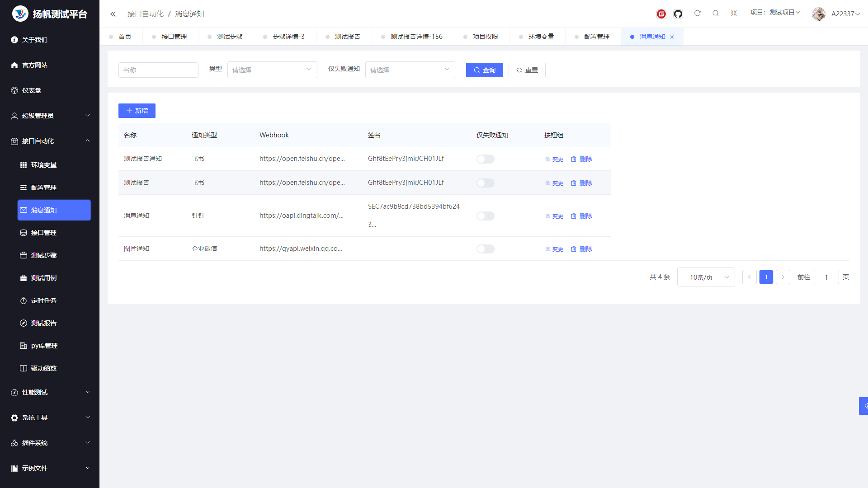Open 定时任务 in the sidebar menu
868x488 pixels.
point(43,300)
